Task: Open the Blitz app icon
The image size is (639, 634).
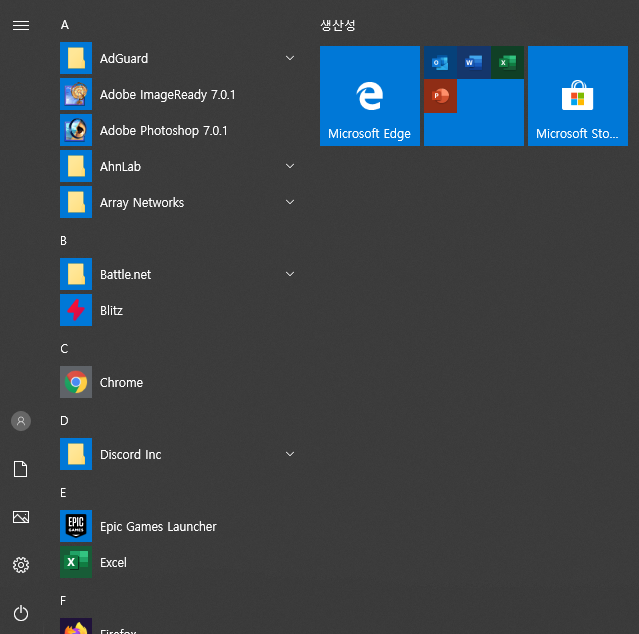Action: [76, 310]
